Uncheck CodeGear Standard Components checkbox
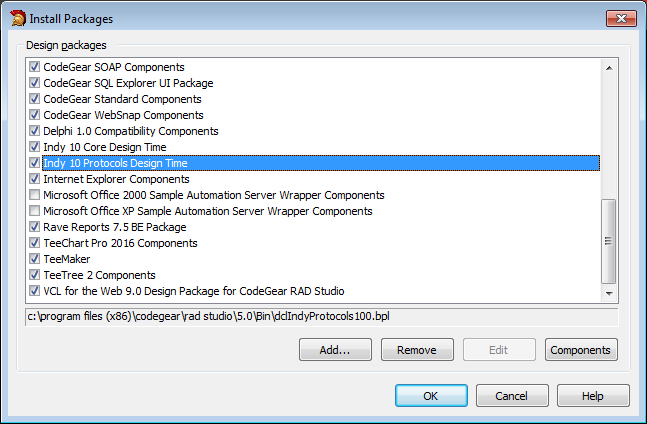This screenshot has width=647, height=424. 35,99
